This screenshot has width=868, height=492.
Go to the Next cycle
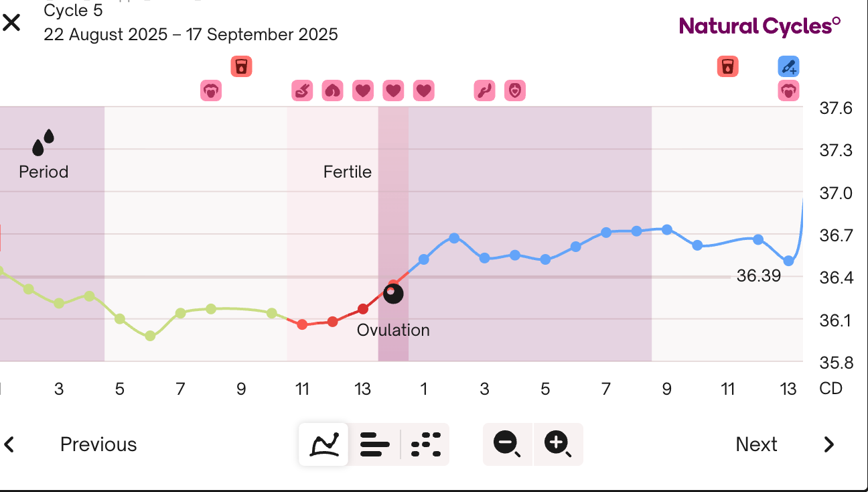pyautogui.click(x=756, y=444)
